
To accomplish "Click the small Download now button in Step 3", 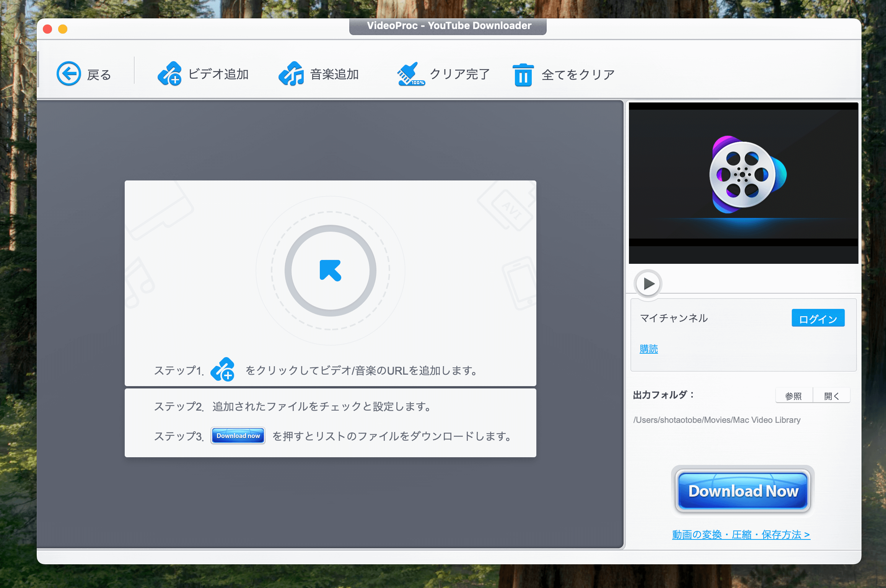I will pos(238,435).
